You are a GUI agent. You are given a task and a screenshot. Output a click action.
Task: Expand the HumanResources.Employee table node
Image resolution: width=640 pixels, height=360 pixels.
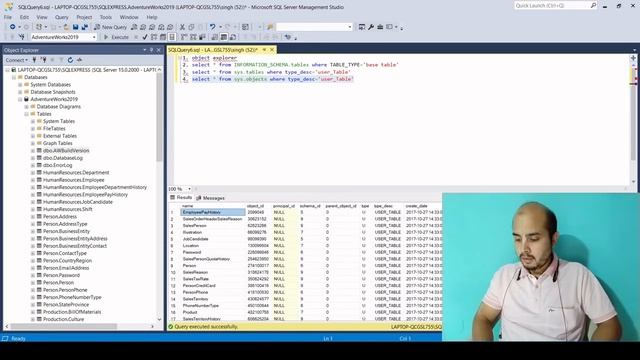pyautogui.click(x=33, y=180)
